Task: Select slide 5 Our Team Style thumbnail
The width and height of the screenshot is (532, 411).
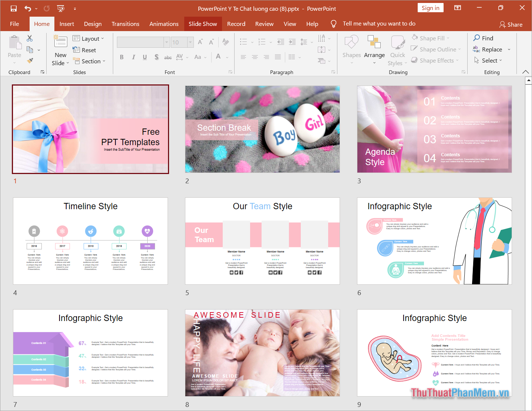Action: (262, 241)
